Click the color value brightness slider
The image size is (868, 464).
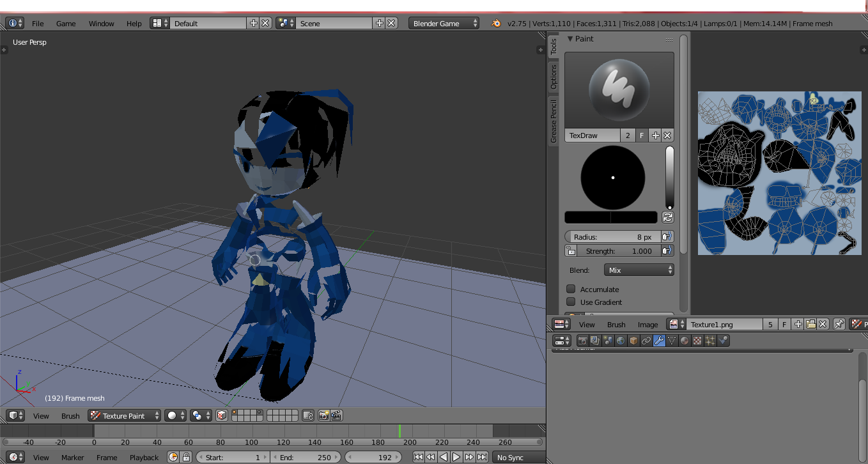669,178
